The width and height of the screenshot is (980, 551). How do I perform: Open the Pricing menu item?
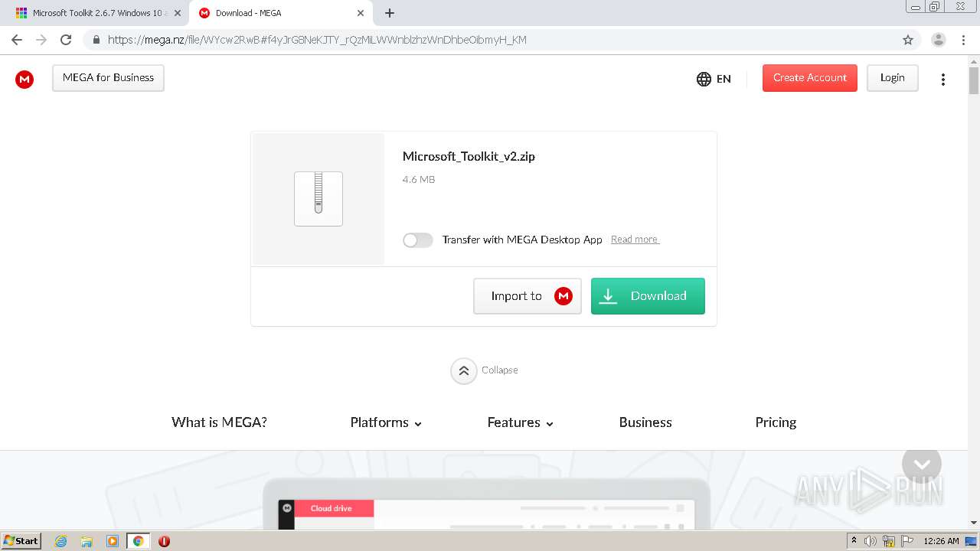[x=776, y=422]
